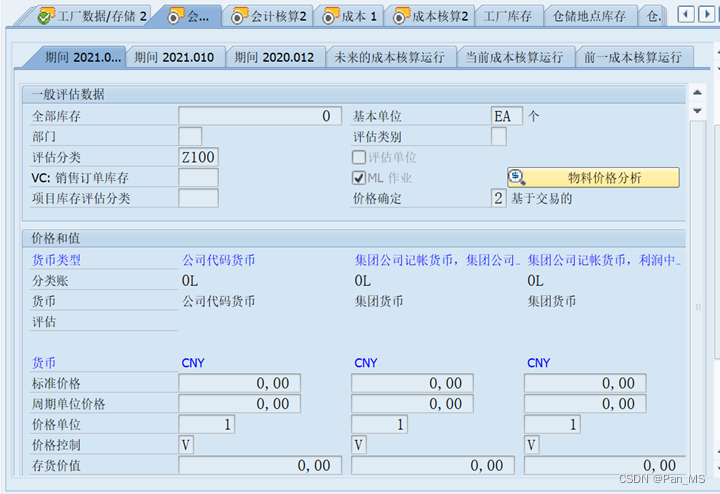Click the 全部库存 field

[260, 116]
